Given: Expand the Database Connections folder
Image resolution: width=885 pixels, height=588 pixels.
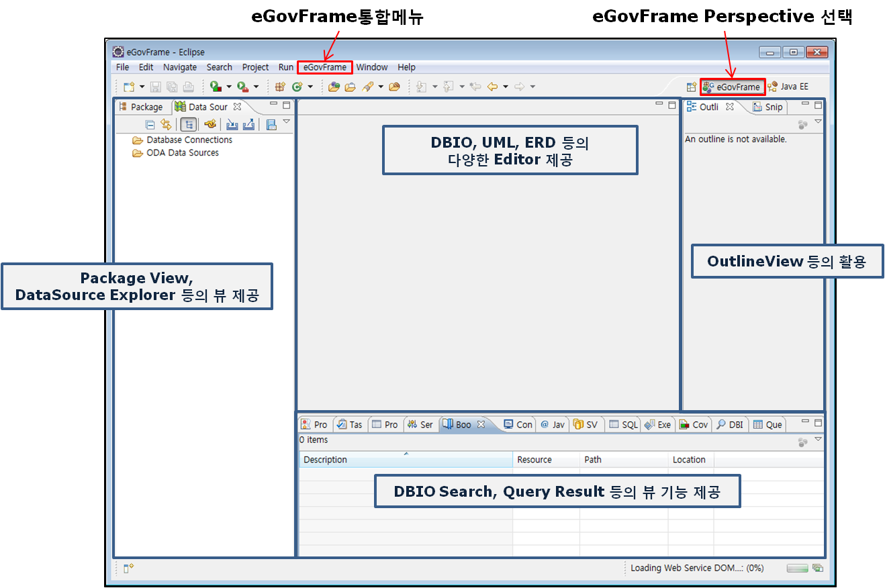Looking at the screenshot, I should click(x=189, y=140).
